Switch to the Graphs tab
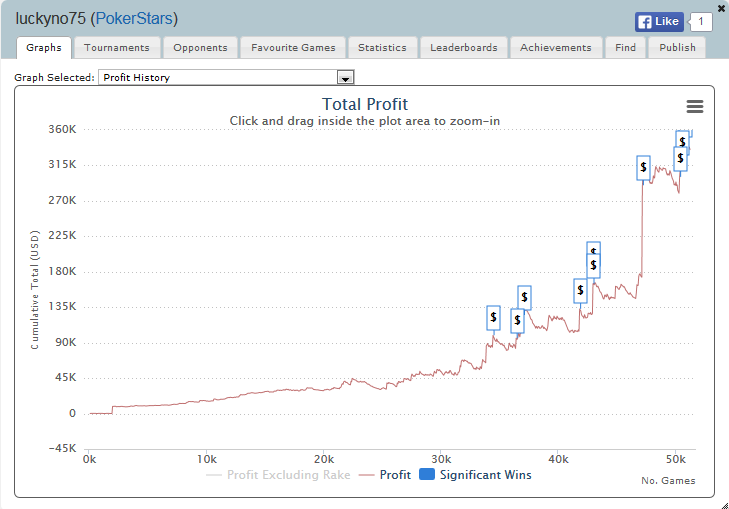 click(x=44, y=47)
